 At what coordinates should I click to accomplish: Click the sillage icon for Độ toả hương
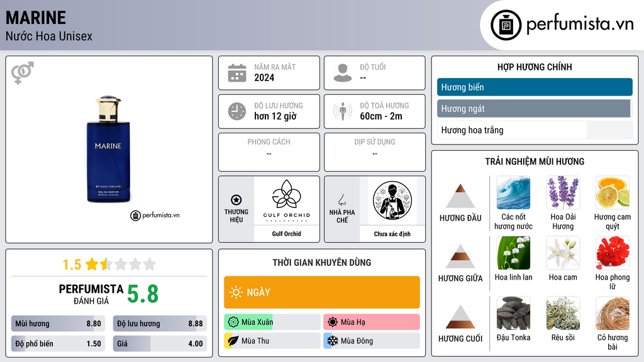343,111
